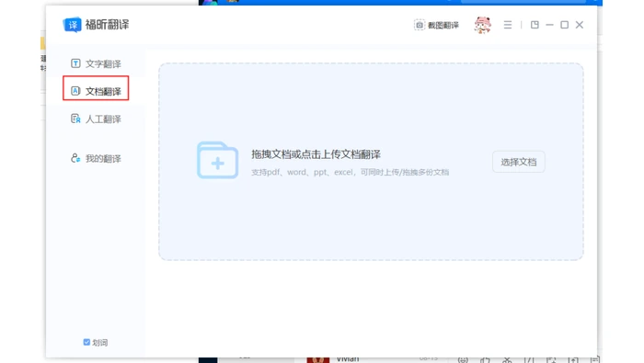
Task: Maximize the 福昕翻译 window
Action: pyautogui.click(x=564, y=25)
